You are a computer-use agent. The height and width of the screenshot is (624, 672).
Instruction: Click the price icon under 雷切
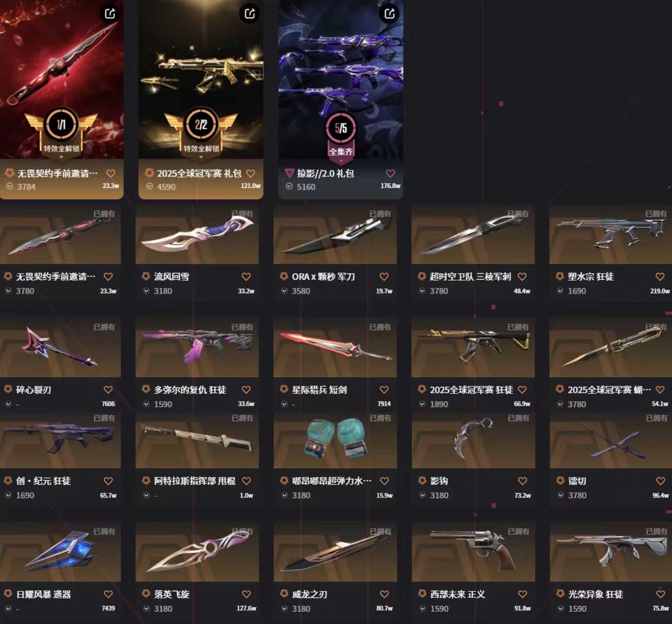[x=560, y=495]
